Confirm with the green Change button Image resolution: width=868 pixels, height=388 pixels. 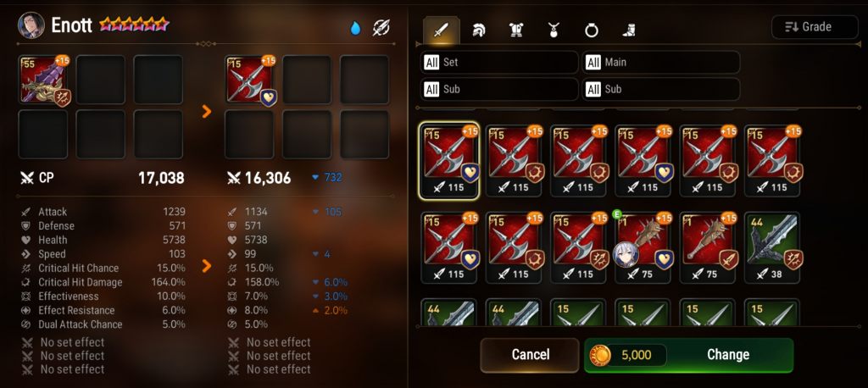click(x=689, y=355)
